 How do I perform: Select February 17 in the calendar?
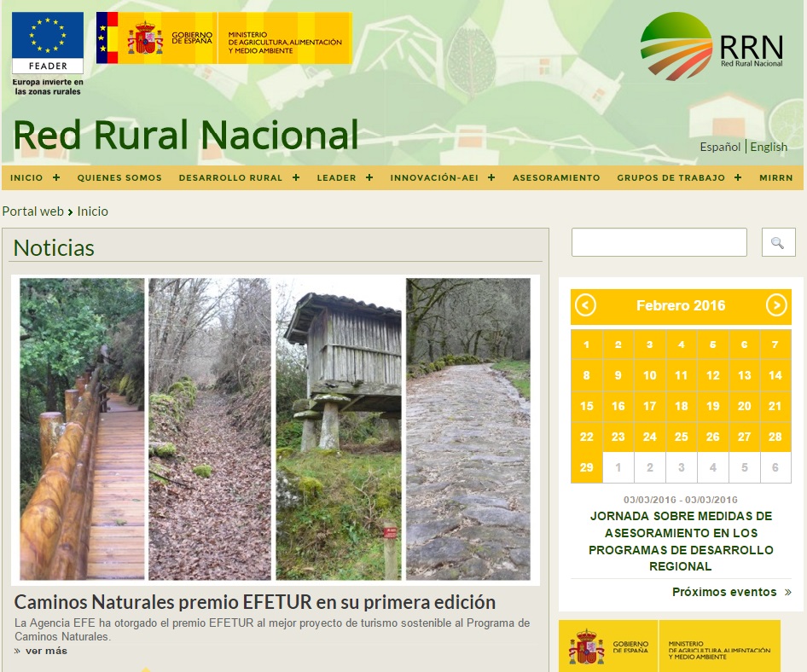tap(649, 406)
